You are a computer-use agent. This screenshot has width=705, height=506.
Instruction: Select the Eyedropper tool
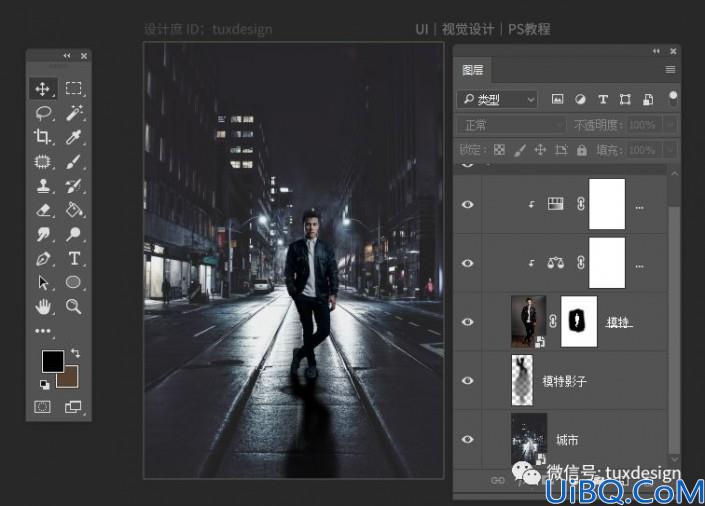pyautogui.click(x=74, y=137)
